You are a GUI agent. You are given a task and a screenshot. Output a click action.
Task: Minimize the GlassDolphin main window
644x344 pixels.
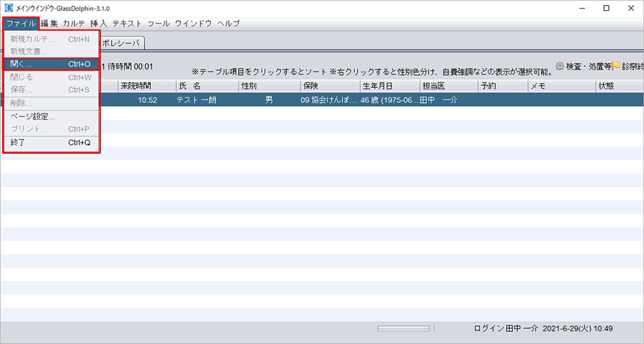582,8
